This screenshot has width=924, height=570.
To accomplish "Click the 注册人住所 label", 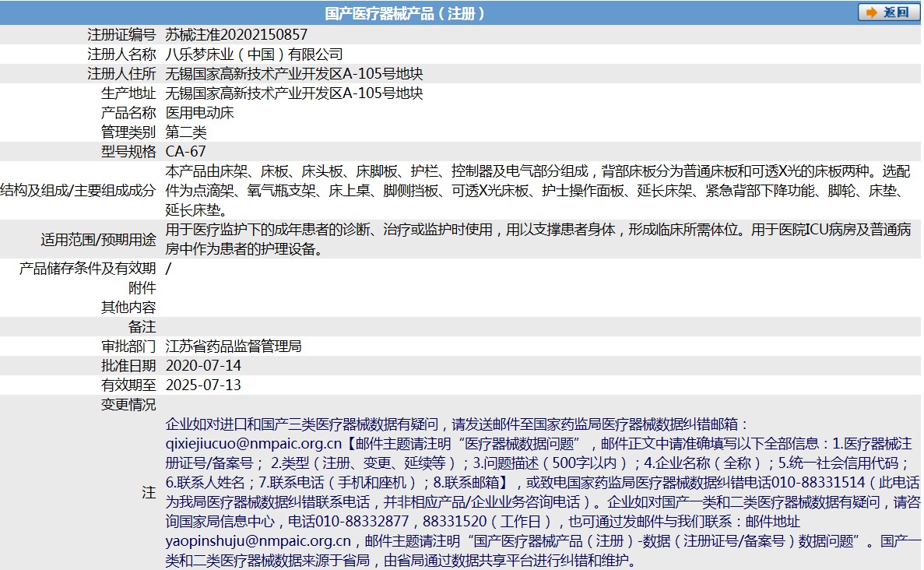I will tap(121, 74).
